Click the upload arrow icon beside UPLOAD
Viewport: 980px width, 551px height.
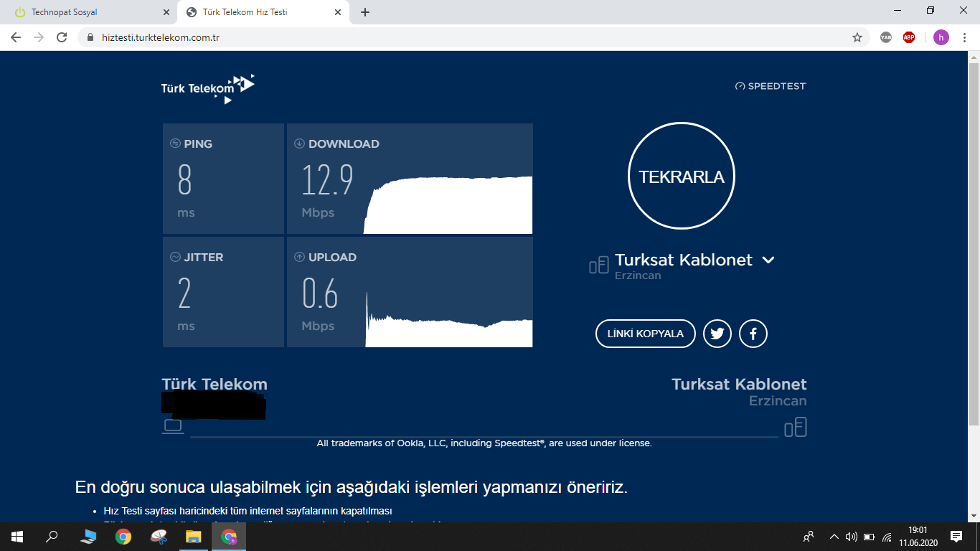pyautogui.click(x=299, y=257)
